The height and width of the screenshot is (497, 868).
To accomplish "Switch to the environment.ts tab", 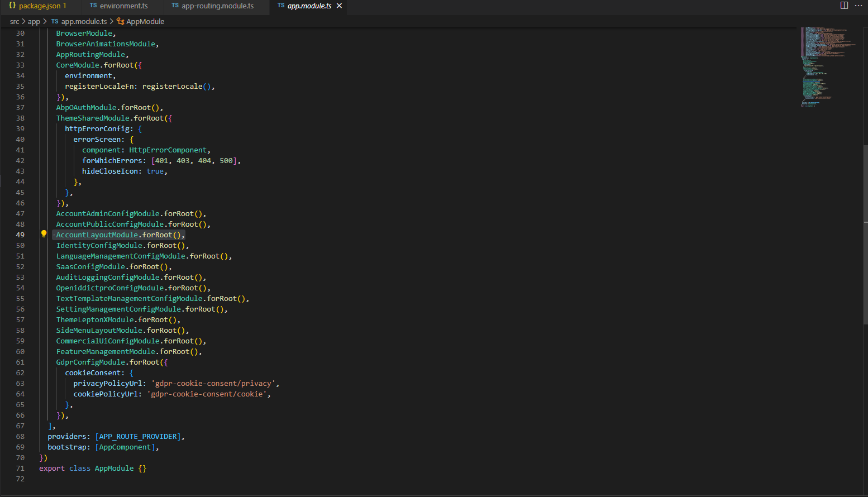I will 123,6.
